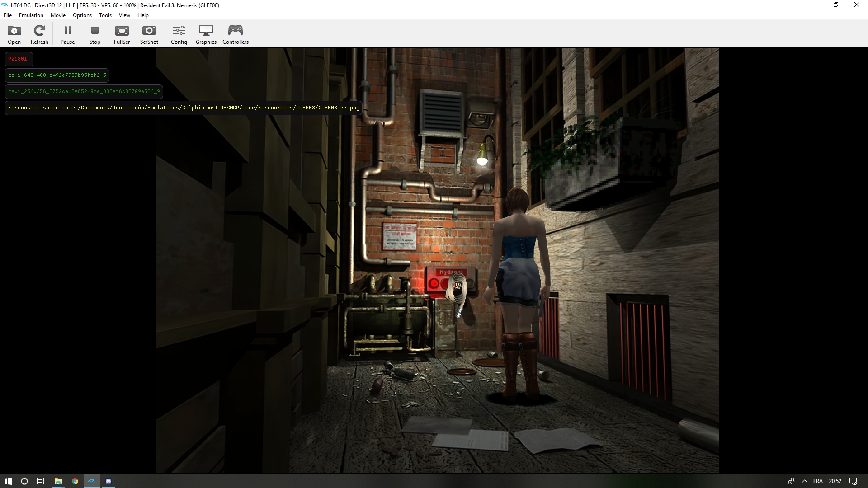Pause the emulation
The height and width of the screenshot is (488, 868).
pos(67,35)
